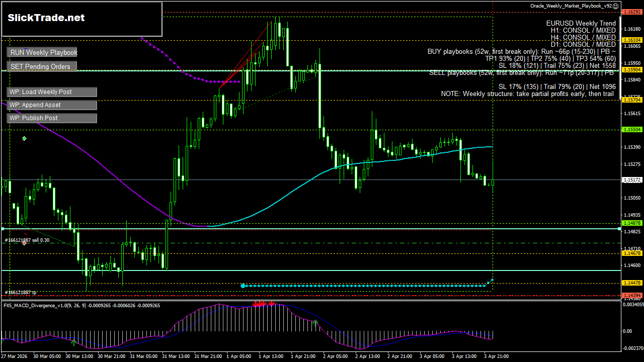Click the FX5_MACD_Divergence indicator label
Screen dimensions: 644x362
pyautogui.click(x=82, y=306)
